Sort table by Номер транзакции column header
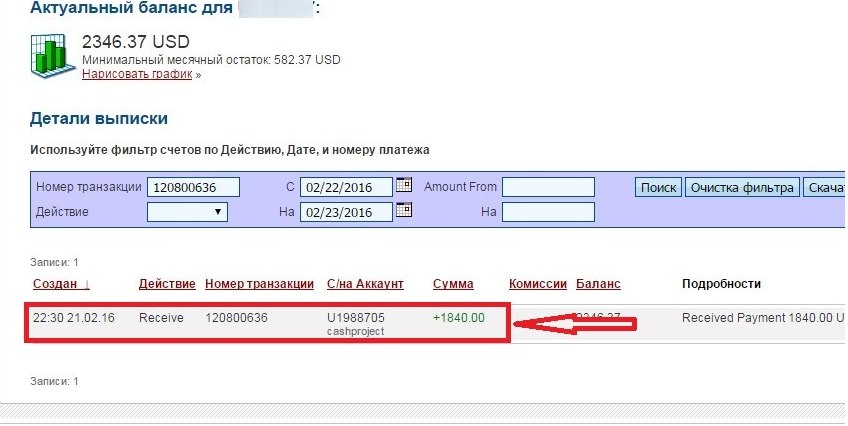The height and width of the screenshot is (426, 848). coord(259,284)
